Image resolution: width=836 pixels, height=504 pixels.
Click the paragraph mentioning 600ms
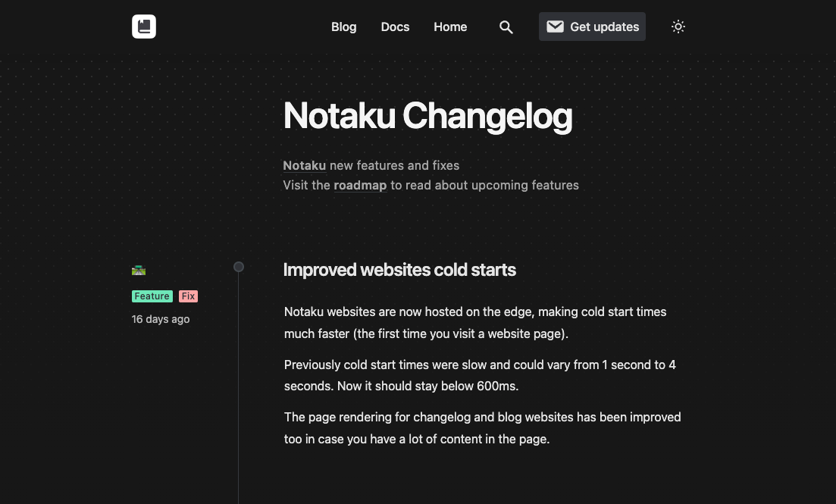pyautogui.click(x=480, y=375)
